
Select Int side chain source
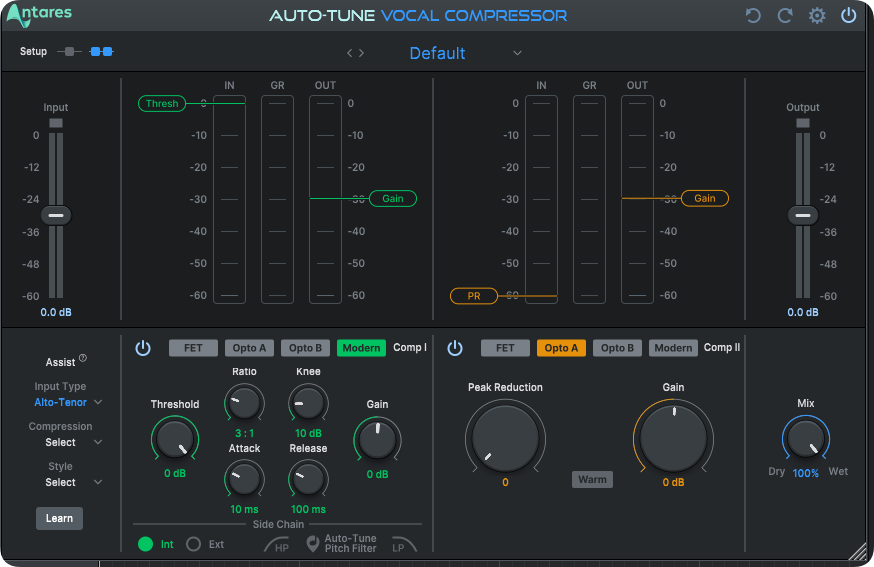[x=145, y=544]
